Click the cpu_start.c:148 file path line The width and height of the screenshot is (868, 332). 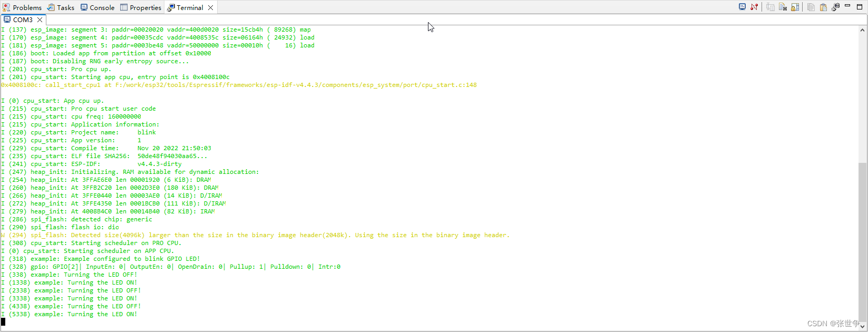(x=239, y=85)
